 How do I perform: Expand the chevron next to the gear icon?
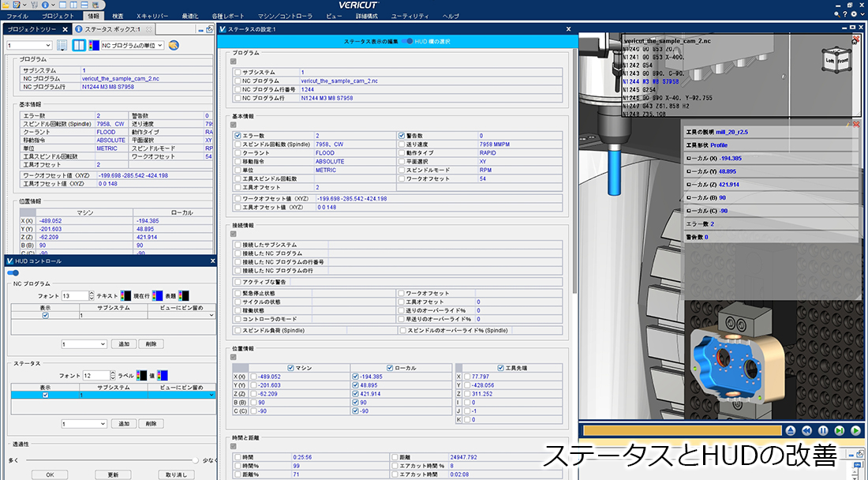pos(862,14)
